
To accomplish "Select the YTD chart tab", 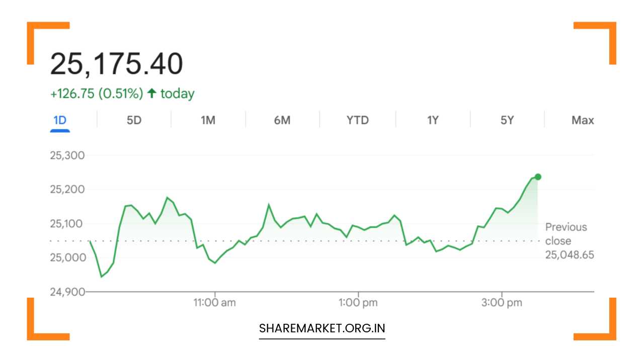I will point(357,120).
